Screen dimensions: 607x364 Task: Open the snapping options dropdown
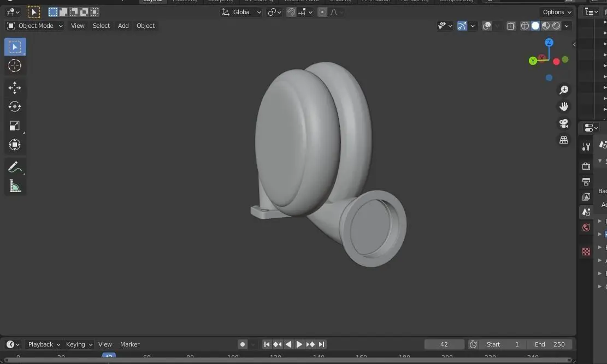305,13
